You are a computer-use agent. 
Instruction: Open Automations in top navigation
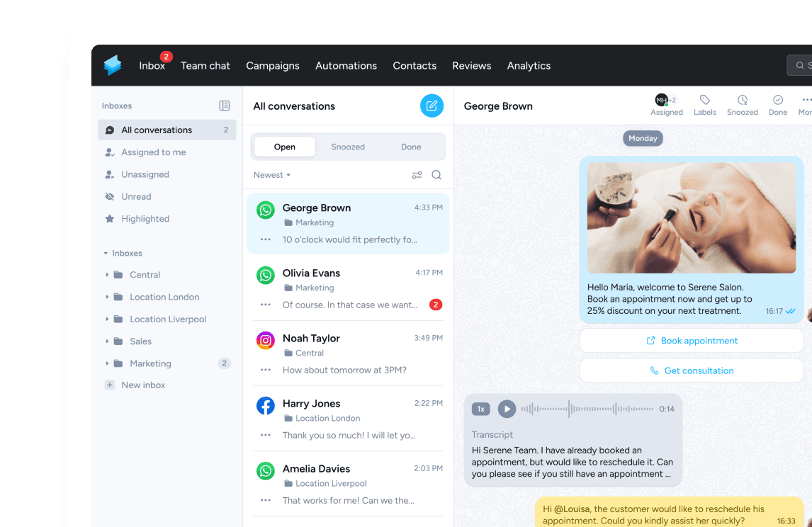(x=346, y=66)
